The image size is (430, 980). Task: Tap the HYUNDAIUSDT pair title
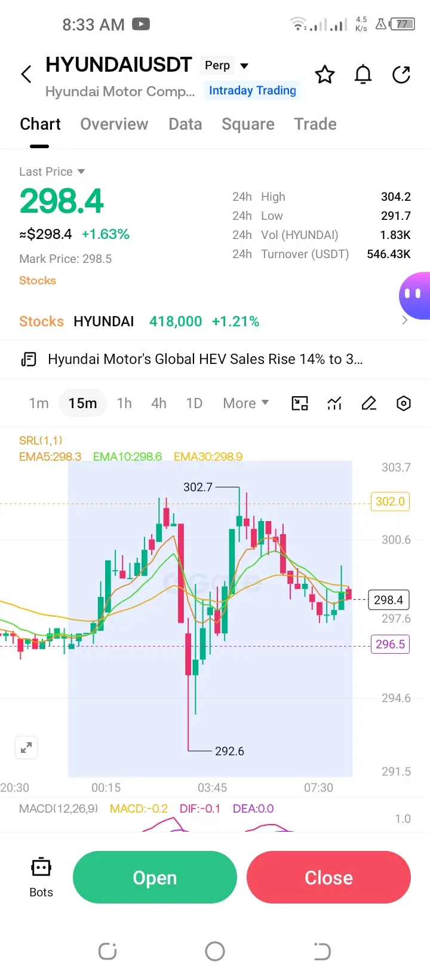pyautogui.click(x=119, y=65)
